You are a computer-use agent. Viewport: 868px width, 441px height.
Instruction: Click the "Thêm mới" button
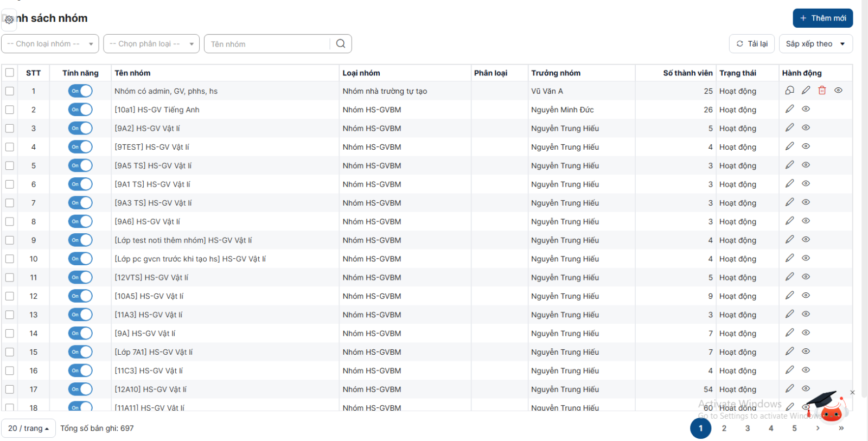coord(822,18)
